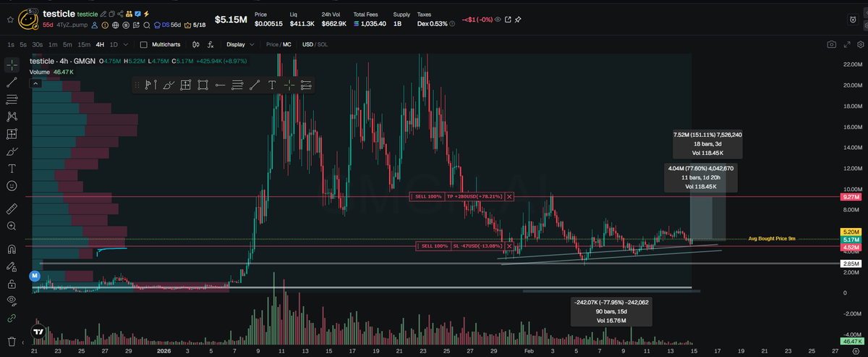868x357 pixels.
Task: Select the T text tool in floating toolbar
Action: [x=272, y=85]
